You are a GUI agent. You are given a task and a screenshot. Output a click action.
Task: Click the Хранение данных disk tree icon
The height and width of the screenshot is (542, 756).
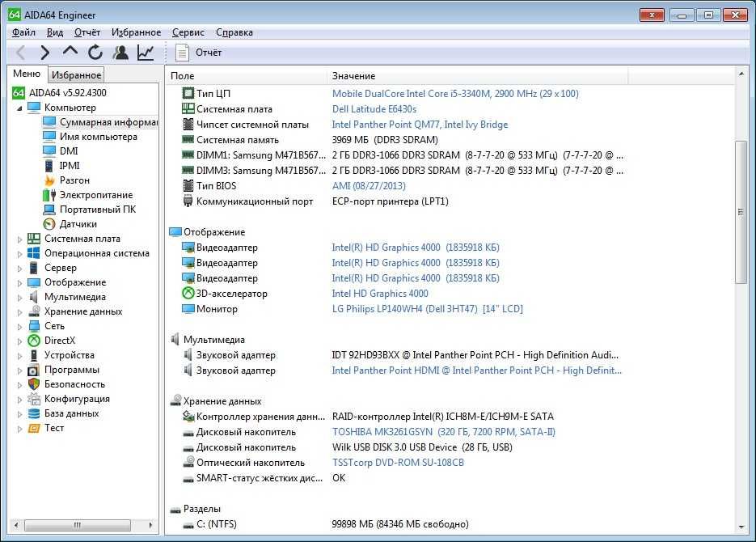[34, 311]
